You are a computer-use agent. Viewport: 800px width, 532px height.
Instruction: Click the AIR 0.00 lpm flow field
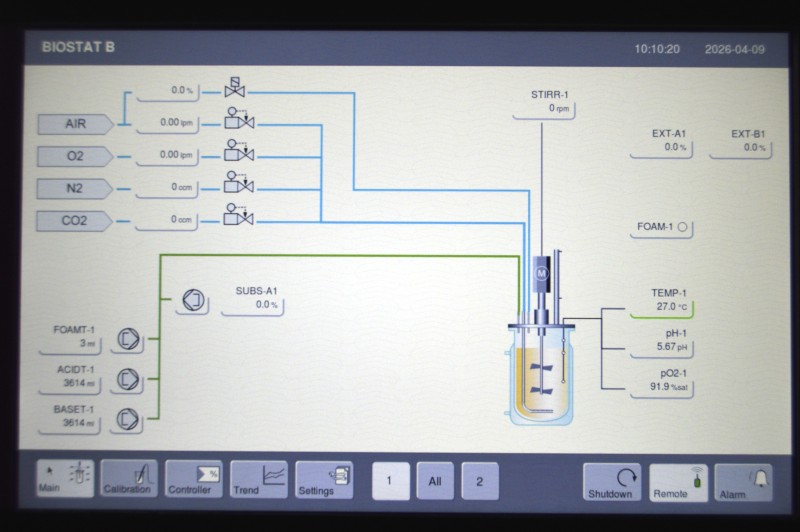pos(168,123)
